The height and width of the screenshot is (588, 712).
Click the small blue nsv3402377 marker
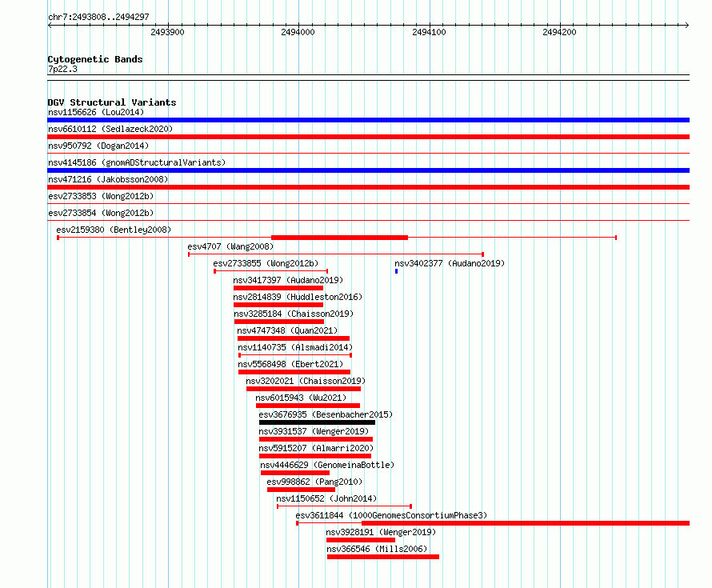click(x=397, y=271)
